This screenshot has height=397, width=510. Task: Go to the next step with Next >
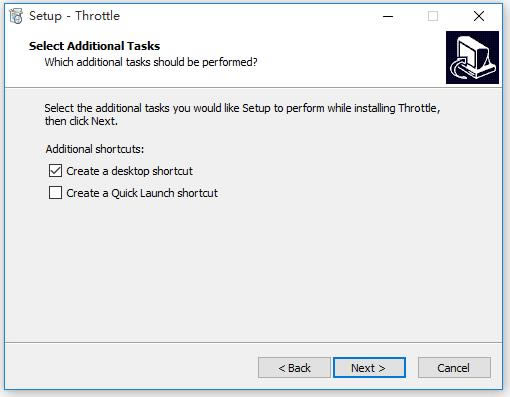[369, 368]
